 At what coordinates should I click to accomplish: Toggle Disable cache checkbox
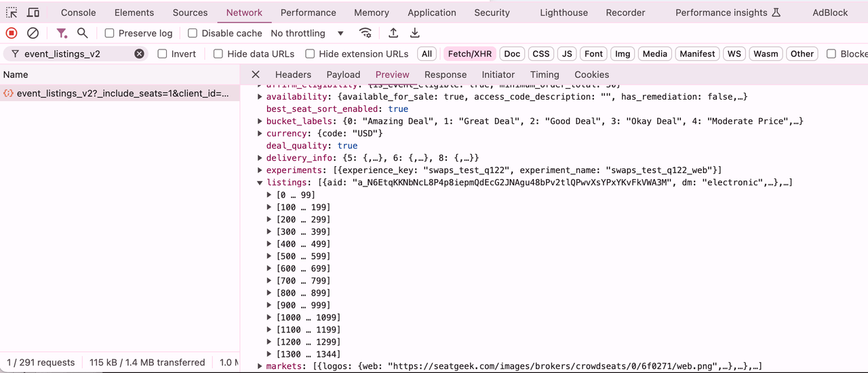pos(193,33)
